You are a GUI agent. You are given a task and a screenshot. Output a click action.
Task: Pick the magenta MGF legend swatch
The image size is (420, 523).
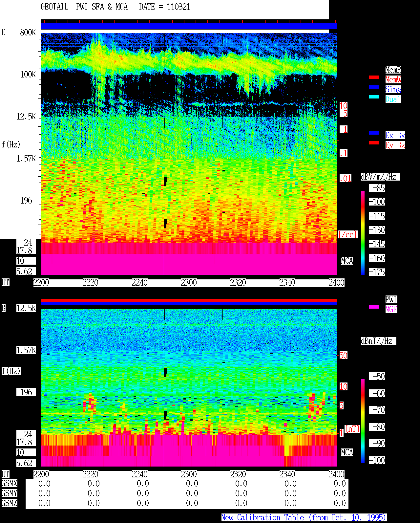(374, 307)
